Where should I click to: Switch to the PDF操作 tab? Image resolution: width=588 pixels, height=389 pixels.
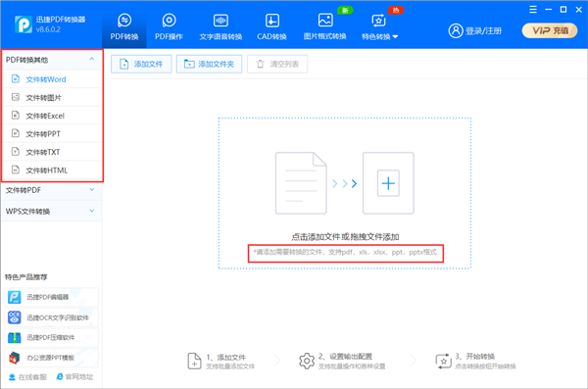click(169, 26)
